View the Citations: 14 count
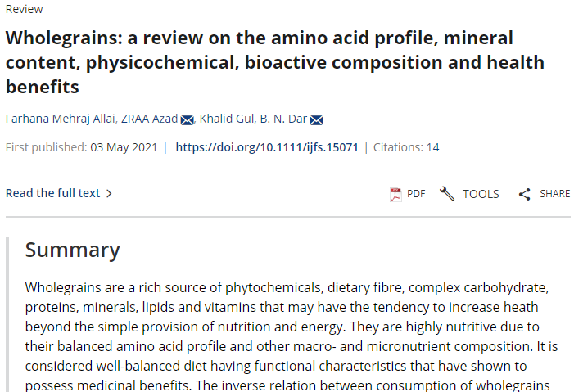Image resolution: width=574 pixels, height=392 pixels. 406,147
